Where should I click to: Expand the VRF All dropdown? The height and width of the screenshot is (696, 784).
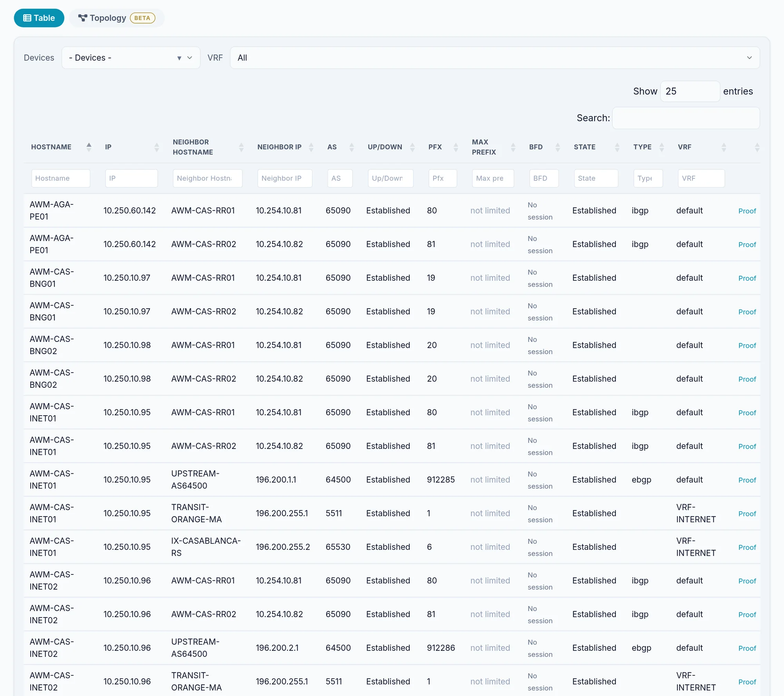495,58
